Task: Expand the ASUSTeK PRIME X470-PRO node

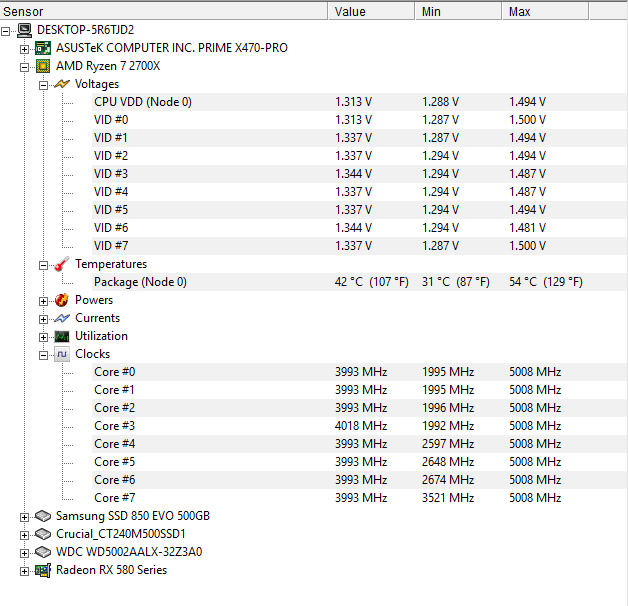Action: click(x=24, y=49)
